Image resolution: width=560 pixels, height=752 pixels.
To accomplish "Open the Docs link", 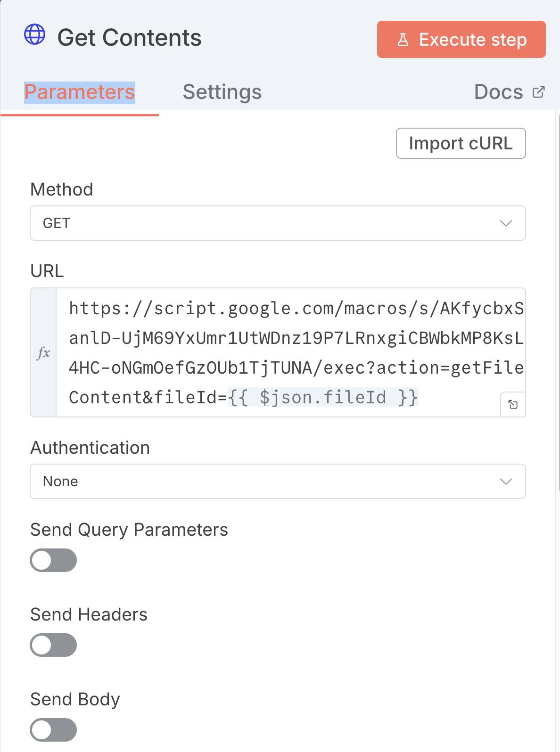I will coord(499,92).
